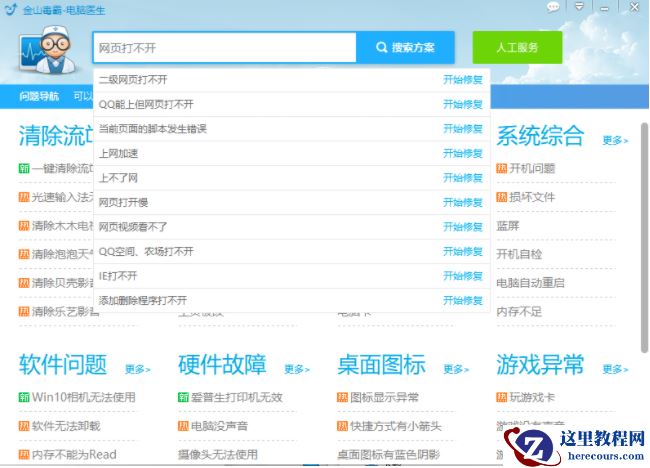Open the 内存不足 item
Viewport: 650px width, 468px height.
(x=519, y=311)
